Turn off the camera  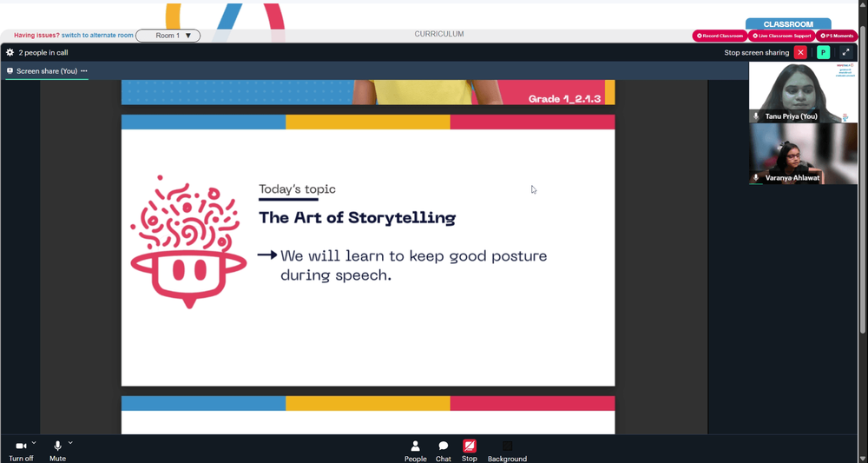point(21,451)
